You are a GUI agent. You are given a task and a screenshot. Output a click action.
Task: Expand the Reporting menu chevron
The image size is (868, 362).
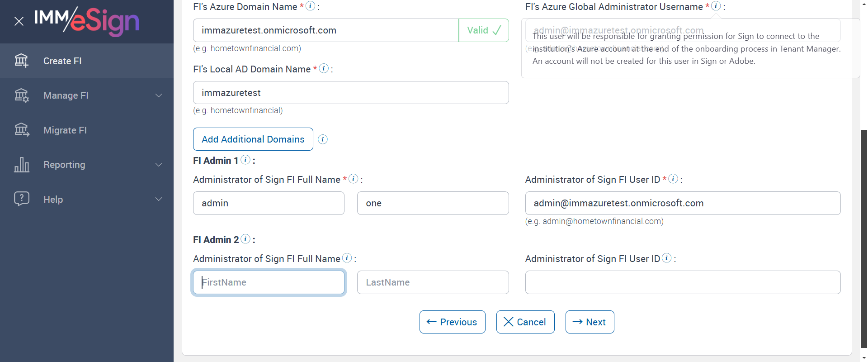pyautogui.click(x=159, y=165)
